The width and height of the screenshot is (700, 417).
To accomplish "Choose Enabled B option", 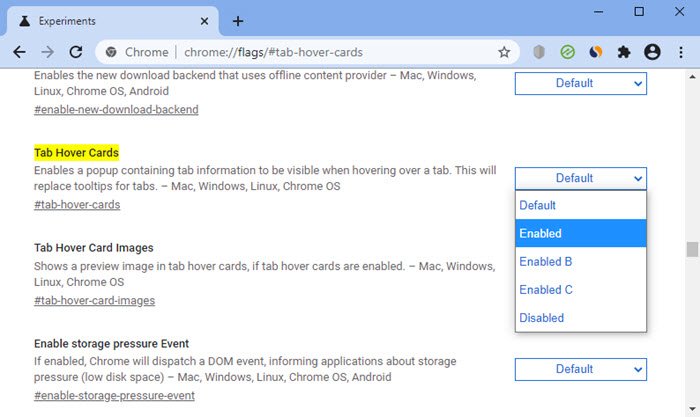I will click(x=581, y=261).
